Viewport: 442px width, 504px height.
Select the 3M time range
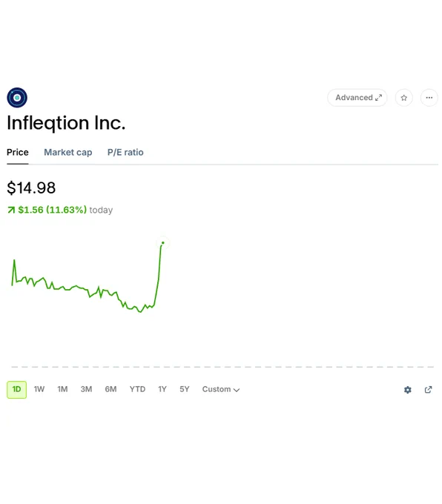86,389
